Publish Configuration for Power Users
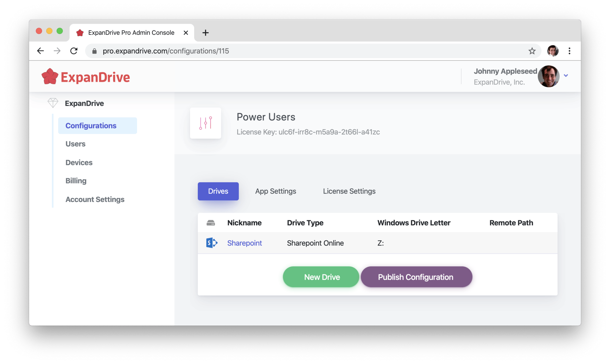Image resolution: width=610 pixels, height=364 pixels. point(416,277)
